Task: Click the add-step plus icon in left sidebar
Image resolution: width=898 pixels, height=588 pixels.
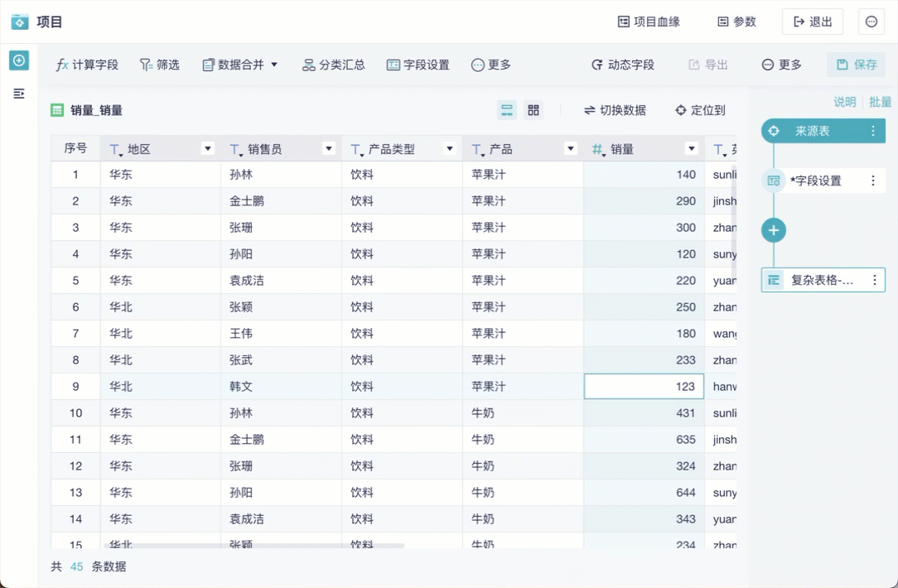Action: pos(19,60)
